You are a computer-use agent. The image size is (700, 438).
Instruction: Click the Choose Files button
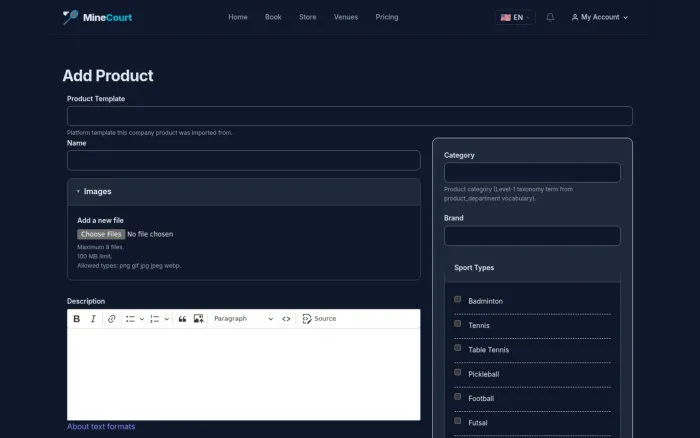point(101,234)
